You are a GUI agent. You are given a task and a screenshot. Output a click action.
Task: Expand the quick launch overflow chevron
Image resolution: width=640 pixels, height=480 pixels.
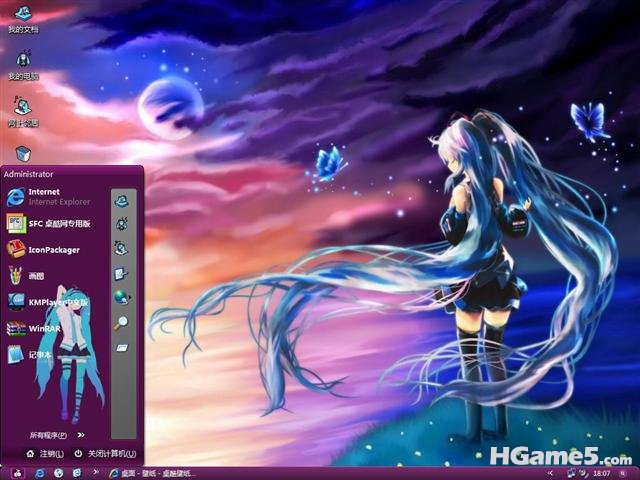click(x=96, y=473)
